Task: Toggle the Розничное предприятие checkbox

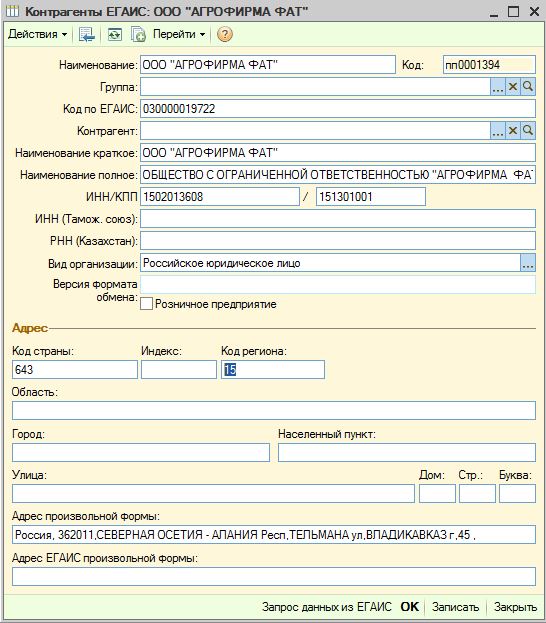Action: tap(146, 304)
